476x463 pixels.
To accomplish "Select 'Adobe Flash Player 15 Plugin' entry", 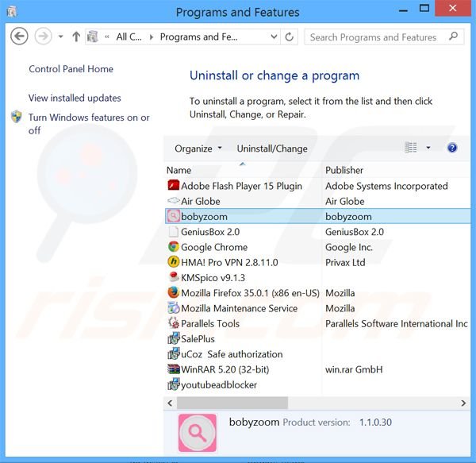I will pyautogui.click(x=241, y=186).
